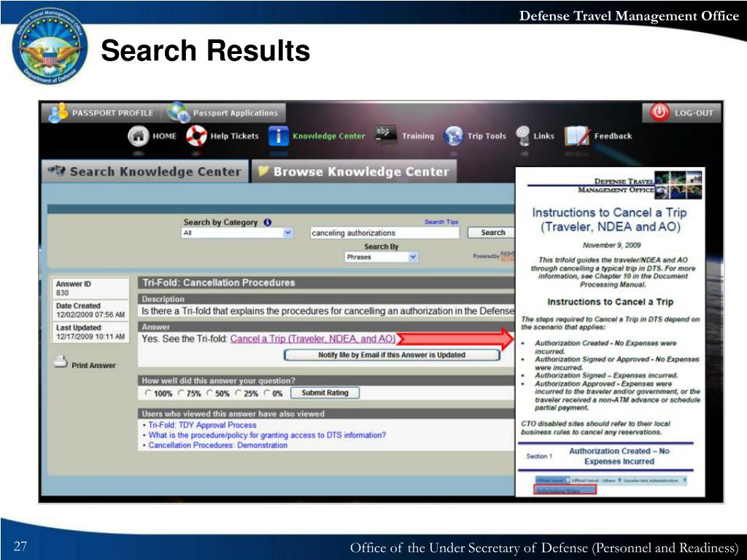Click the blue Knowledge Center info icon
747x560 pixels.
[x=278, y=136]
